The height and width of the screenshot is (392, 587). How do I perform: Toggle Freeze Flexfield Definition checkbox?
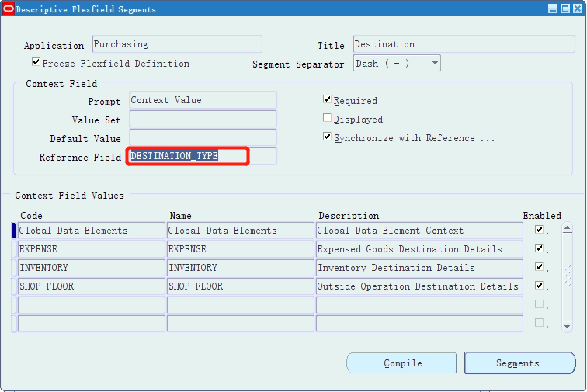click(x=36, y=62)
